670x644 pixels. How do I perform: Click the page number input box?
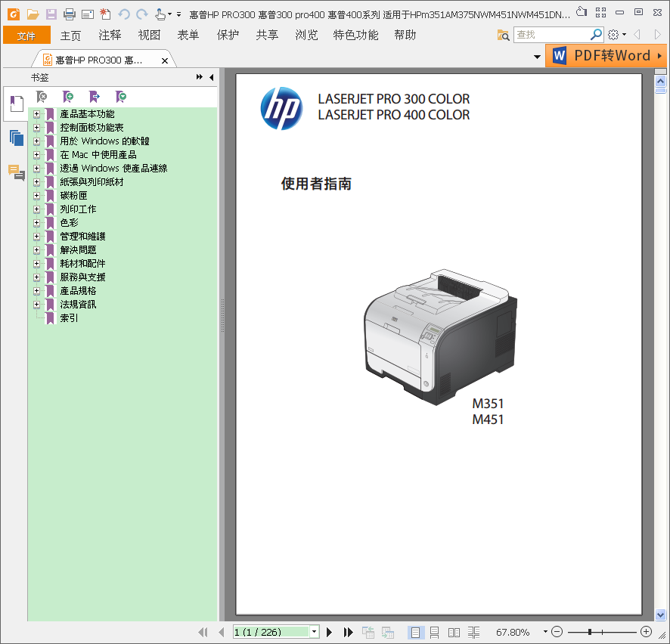[x=271, y=632]
